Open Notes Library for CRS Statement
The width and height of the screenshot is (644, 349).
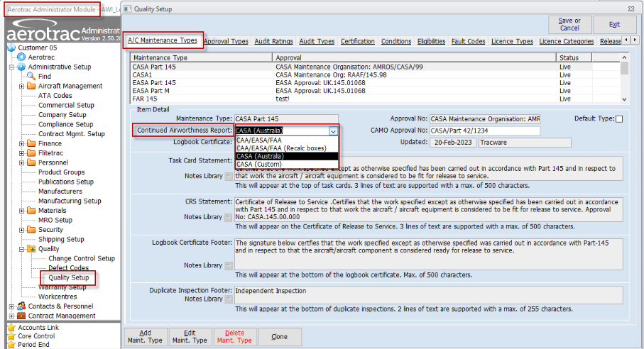[228, 217]
